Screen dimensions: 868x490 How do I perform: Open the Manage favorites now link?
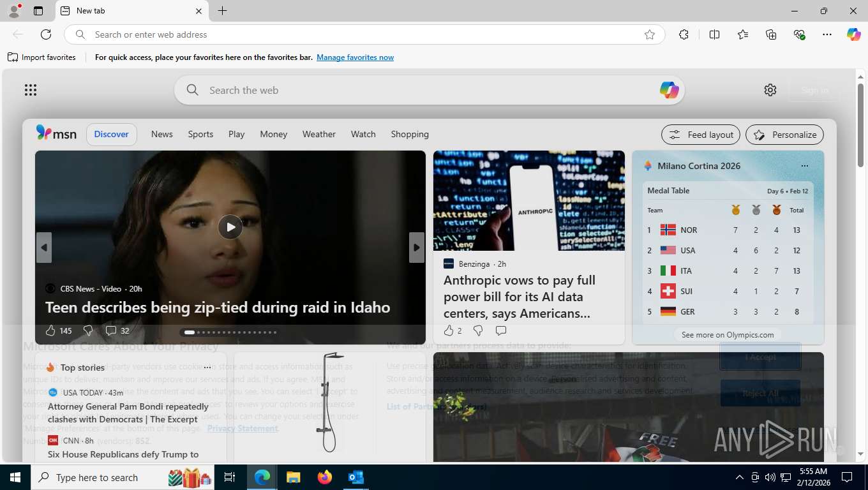(355, 57)
